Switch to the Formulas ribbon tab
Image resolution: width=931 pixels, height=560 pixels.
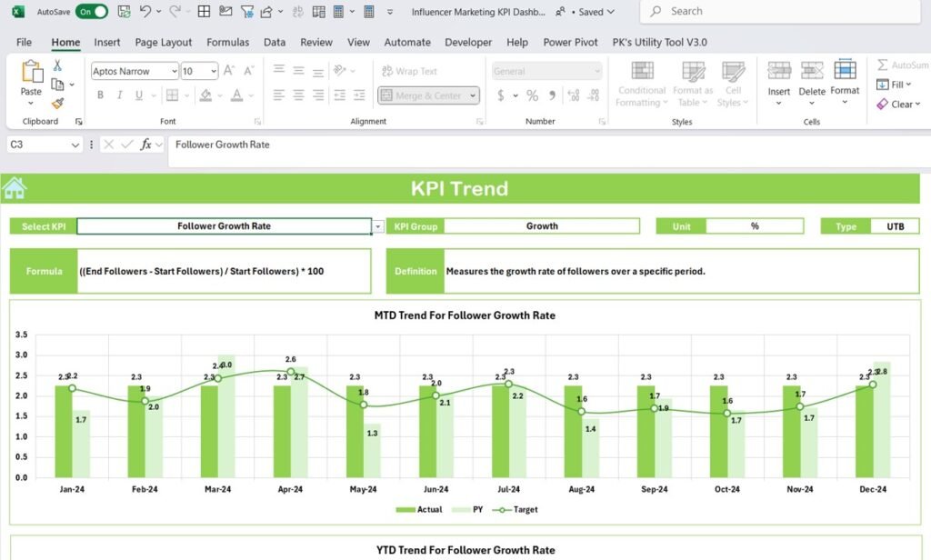227,42
